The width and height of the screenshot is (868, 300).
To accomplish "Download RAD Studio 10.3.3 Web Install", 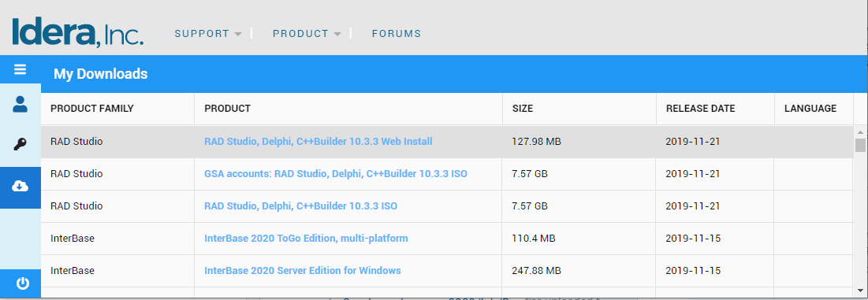I will [319, 142].
